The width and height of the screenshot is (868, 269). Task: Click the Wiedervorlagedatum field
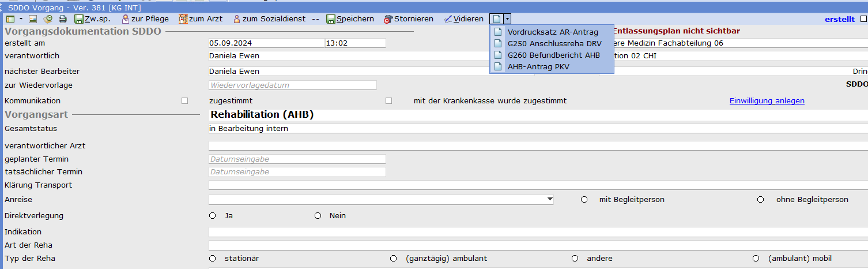pyautogui.click(x=292, y=85)
